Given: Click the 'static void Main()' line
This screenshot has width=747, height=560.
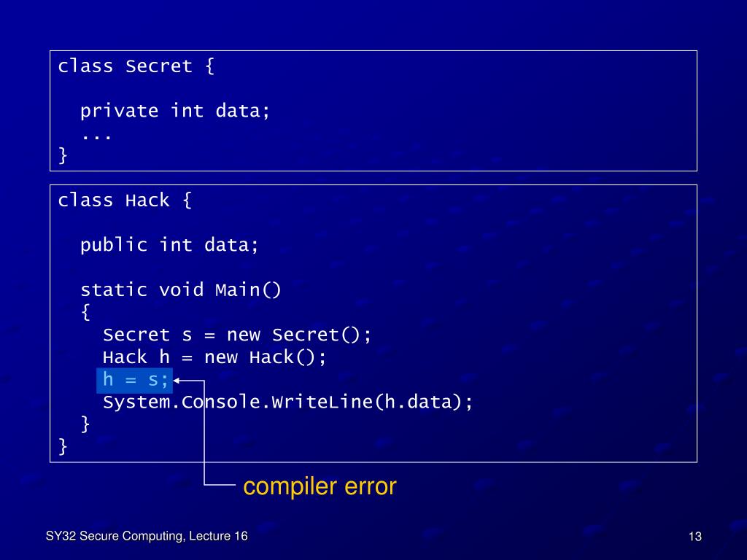Looking at the screenshot, I should pos(181,289).
